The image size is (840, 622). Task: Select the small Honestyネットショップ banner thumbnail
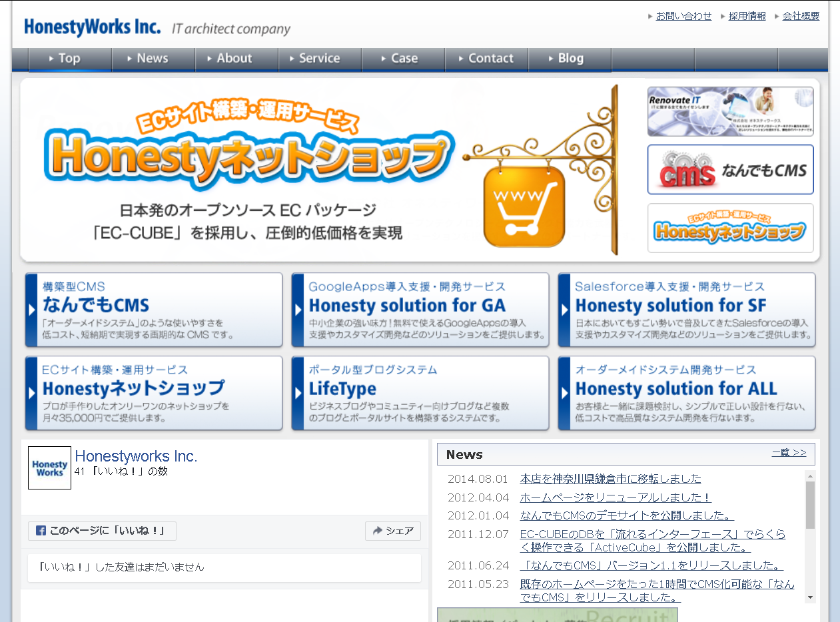pyautogui.click(x=731, y=228)
